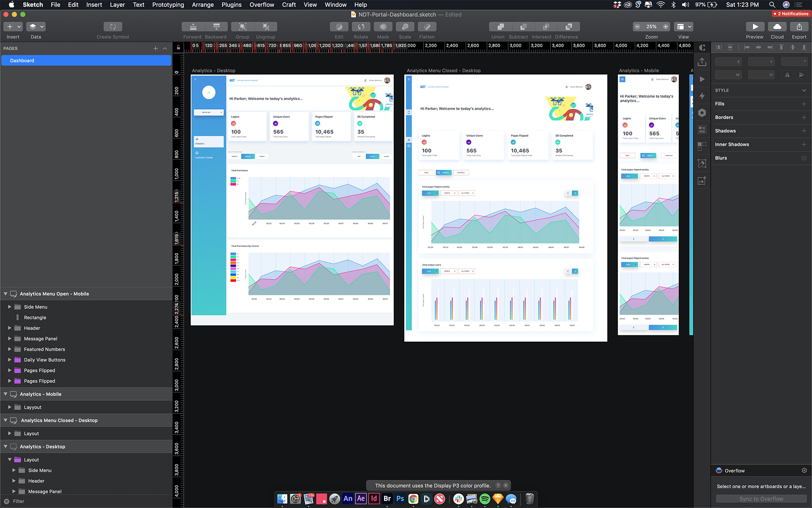Screen dimensions: 812x508
Task: Collapse the Pages list chevron
Action: click(165, 48)
